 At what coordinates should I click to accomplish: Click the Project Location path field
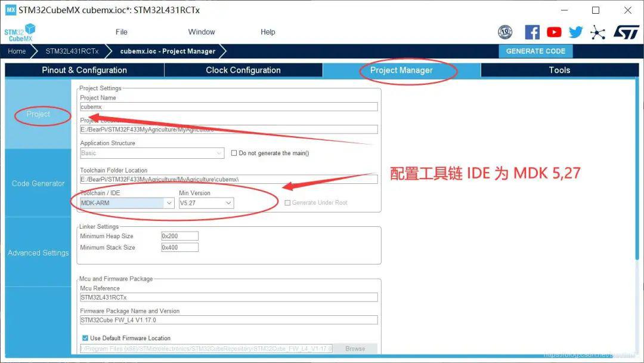click(229, 130)
